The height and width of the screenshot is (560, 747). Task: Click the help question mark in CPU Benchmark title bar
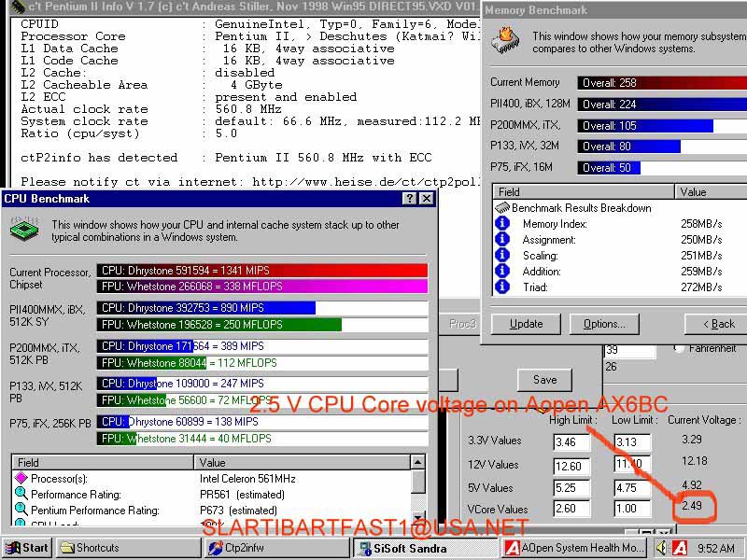click(x=409, y=199)
